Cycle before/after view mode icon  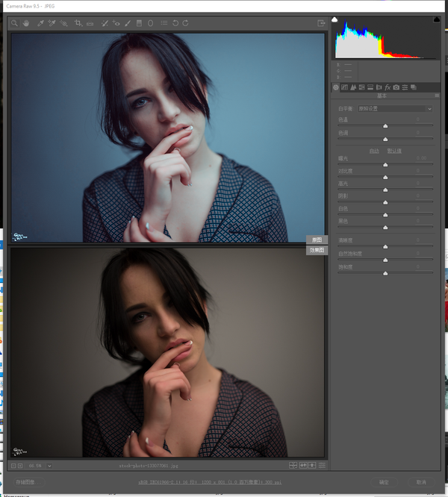[x=293, y=466]
